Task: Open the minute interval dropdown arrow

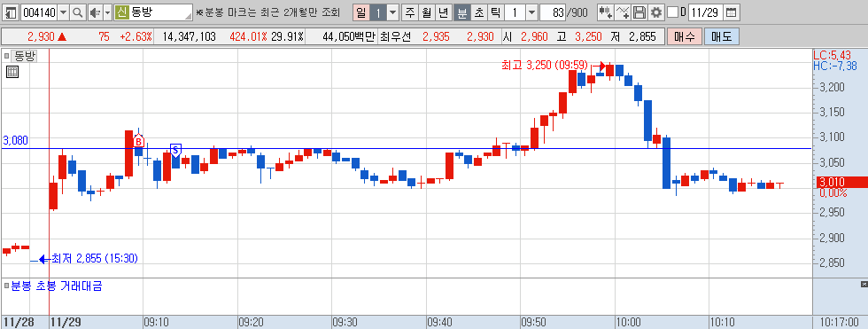Action: click(x=532, y=12)
